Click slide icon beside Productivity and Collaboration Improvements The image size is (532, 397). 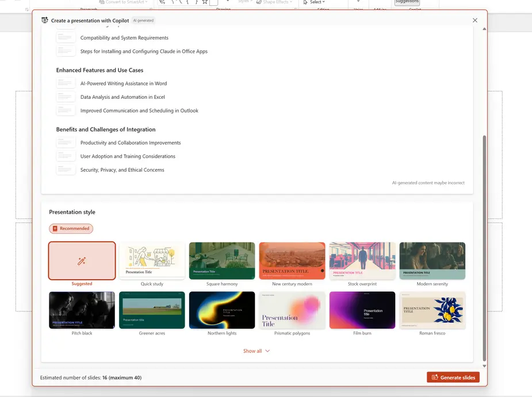(x=66, y=142)
